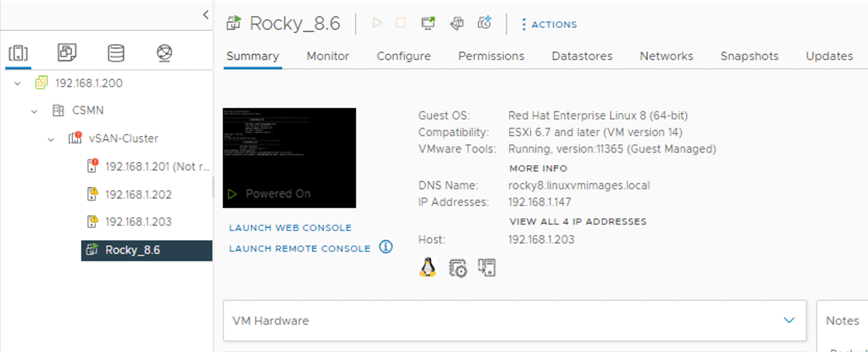Switch to the Monitor tab

(328, 56)
